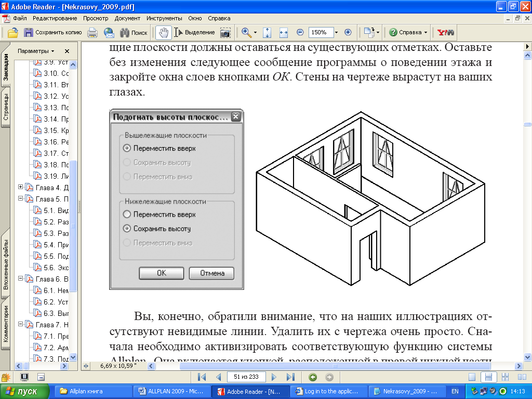Open the Редактирование menu
This screenshot has width=532, height=399.
[x=55, y=18]
